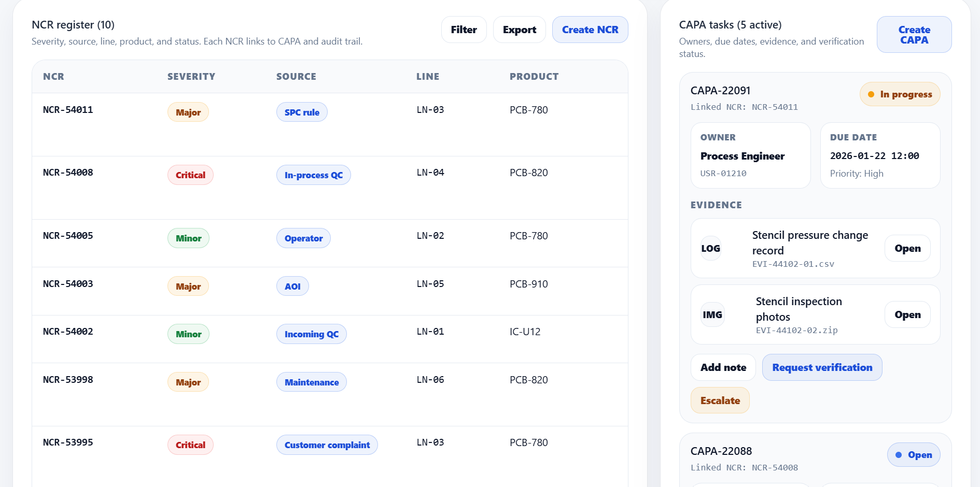The image size is (980, 487).
Task: Escalate the CAPA-22091 task
Action: [x=720, y=400]
